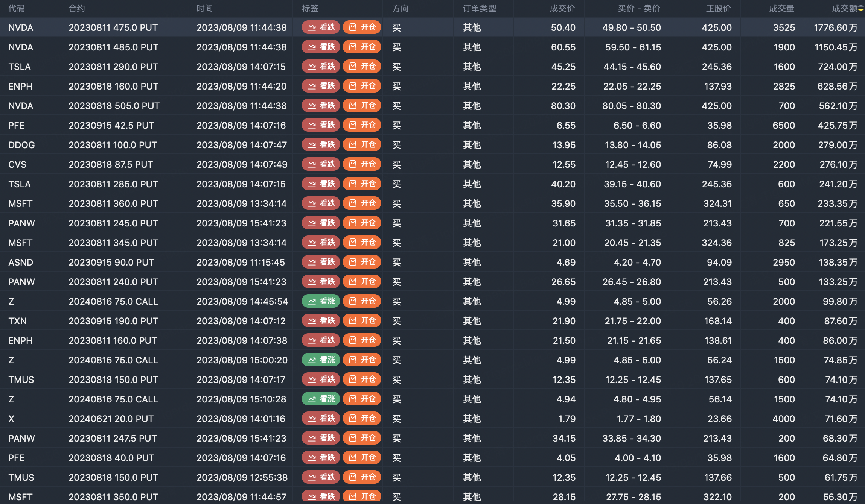This screenshot has height=504, width=865.
Task: Click the 开仓 tag icon in the TSLA 290.0 PUT row
Action: point(353,67)
